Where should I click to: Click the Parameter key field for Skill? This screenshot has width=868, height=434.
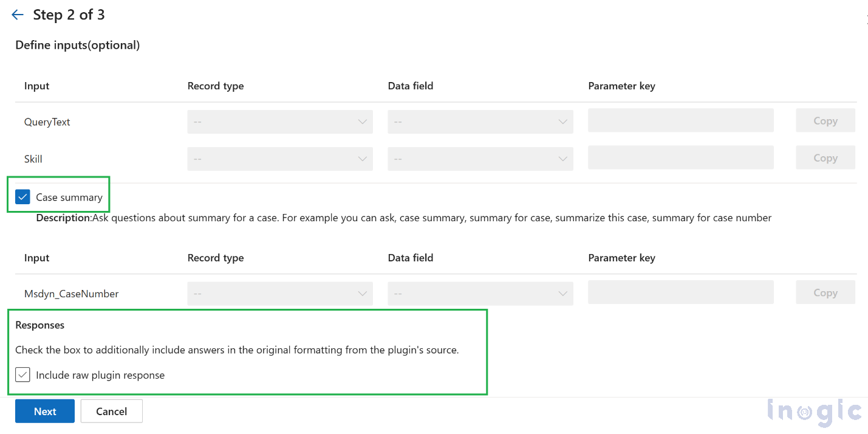pos(681,157)
